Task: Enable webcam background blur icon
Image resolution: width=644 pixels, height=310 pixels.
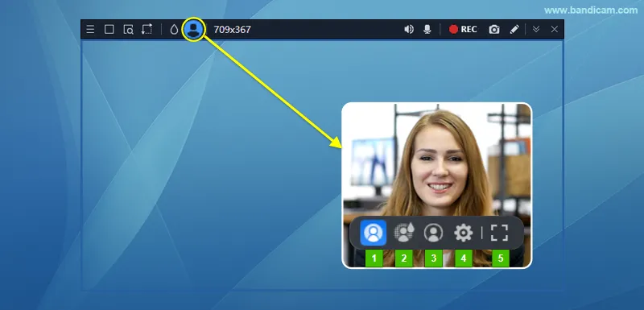Action: 404,233
